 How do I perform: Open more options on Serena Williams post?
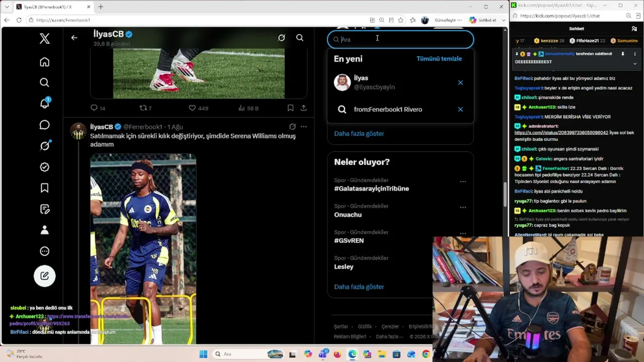tap(303, 127)
